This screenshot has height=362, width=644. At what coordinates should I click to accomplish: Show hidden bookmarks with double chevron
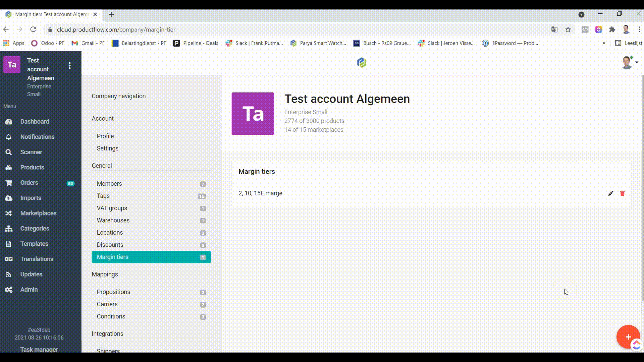coord(604,43)
